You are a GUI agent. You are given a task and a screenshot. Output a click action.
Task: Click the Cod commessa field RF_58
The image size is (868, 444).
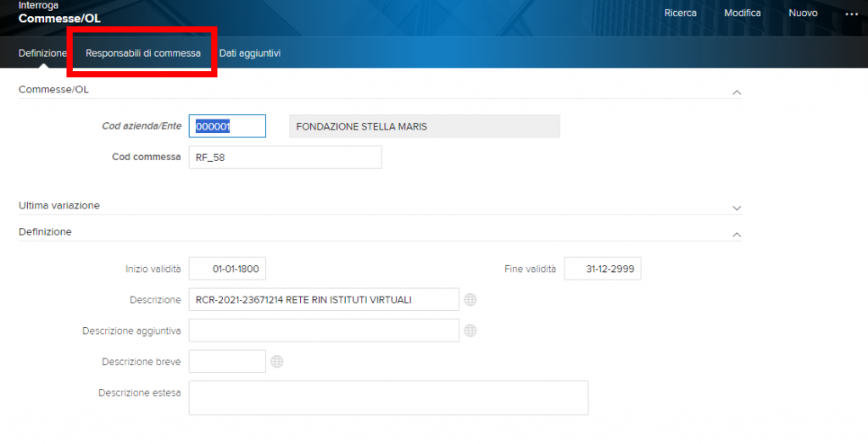[285, 158]
